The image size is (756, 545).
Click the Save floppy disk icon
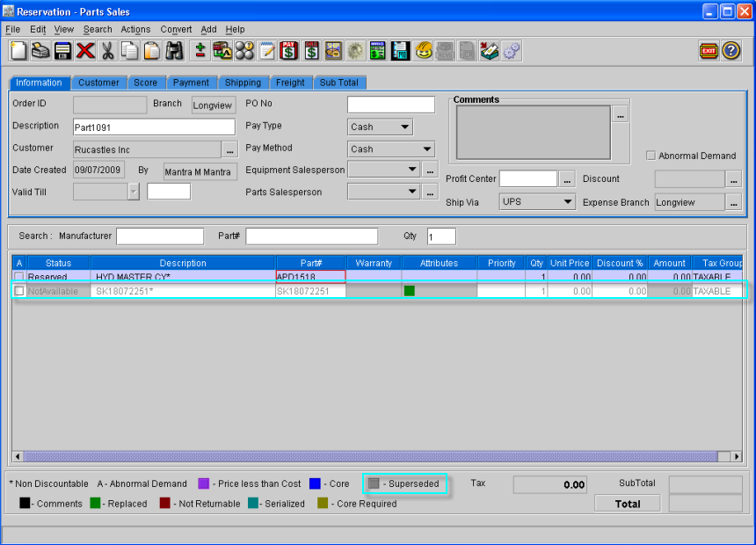(63, 51)
